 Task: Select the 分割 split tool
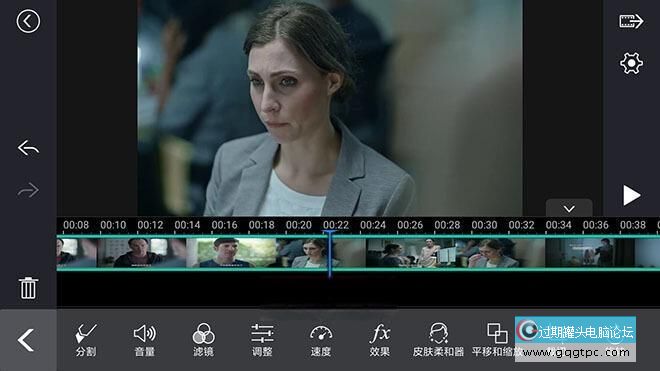[x=86, y=340]
